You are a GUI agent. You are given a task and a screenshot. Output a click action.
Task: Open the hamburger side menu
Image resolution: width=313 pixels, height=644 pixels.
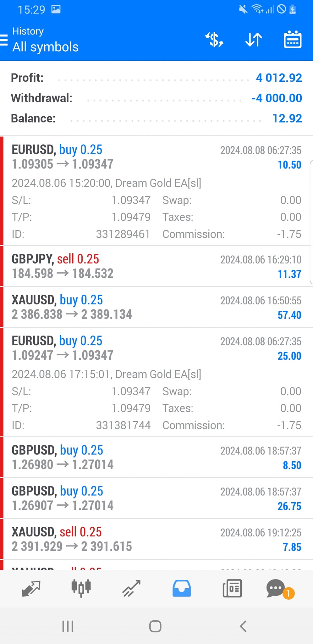click(4, 40)
